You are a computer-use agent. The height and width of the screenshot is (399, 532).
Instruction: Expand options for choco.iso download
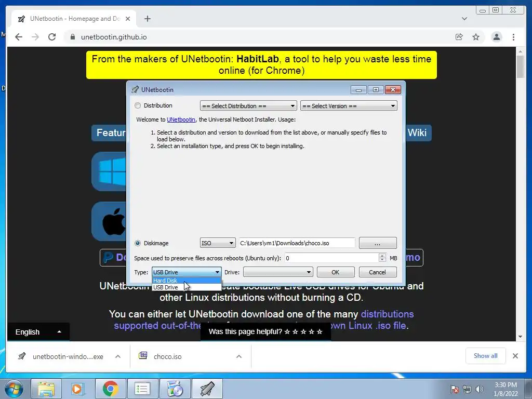point(239,356)
